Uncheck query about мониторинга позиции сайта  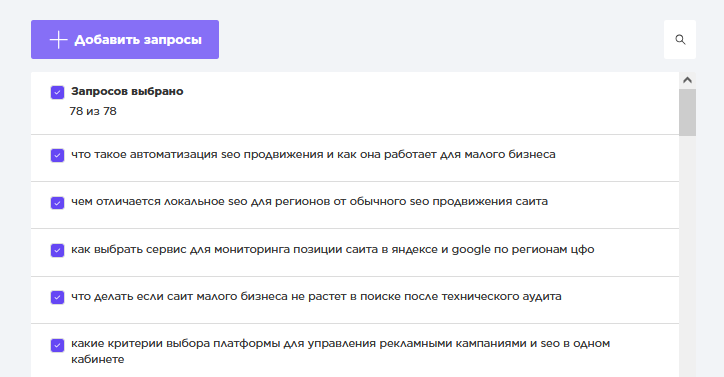click(57, 250)
